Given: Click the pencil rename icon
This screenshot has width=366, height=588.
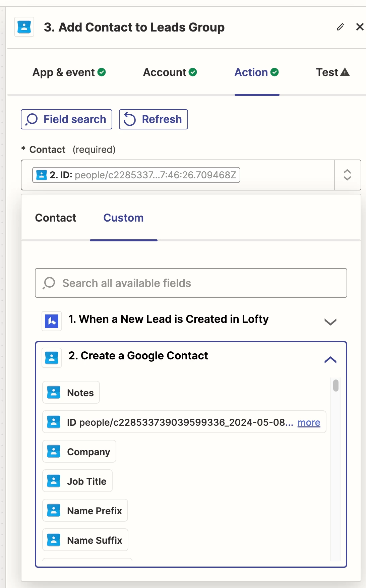Looking at the screenshot, I should 341,27.
